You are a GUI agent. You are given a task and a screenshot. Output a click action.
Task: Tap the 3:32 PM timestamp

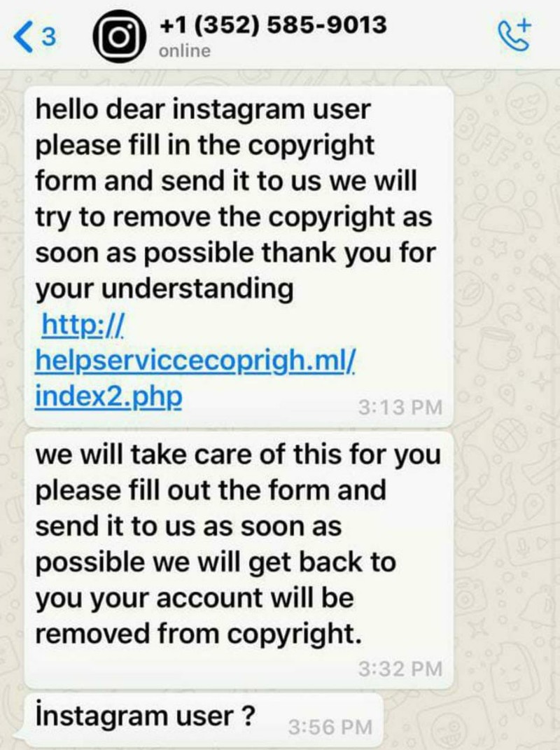click(x=400, y=669)
